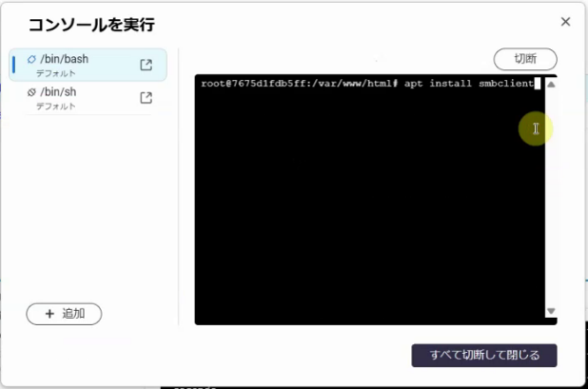Select the /bin/bash console session
This screenshot has width=588, height=389.
pyautogui.click(x=88, y=65)
